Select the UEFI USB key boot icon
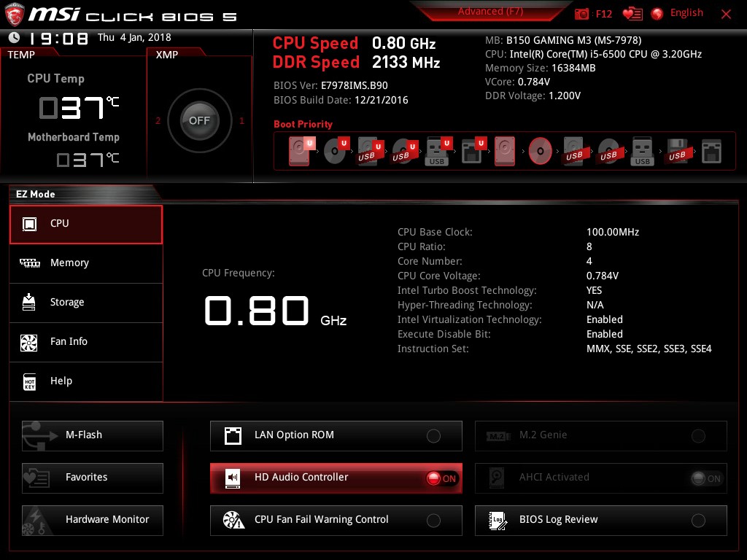Screen dimensions: 747x560 click(x=438, y=151)
